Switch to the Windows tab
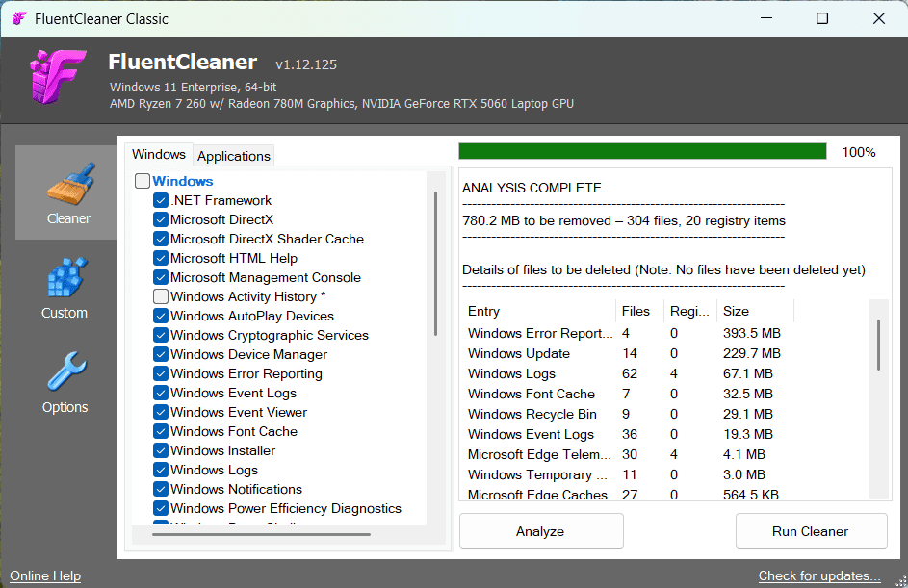Image resolution: width=908 pixels, height=588 pixels. pos(159,155)
